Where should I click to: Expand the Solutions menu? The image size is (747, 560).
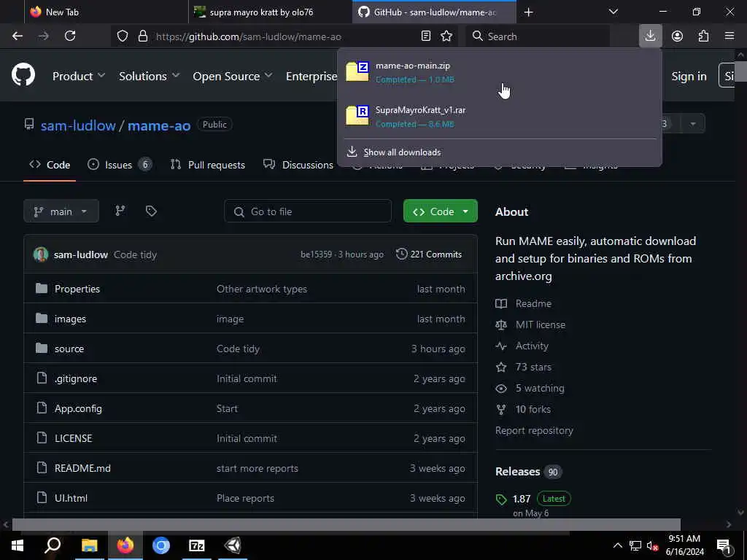click(149, 76)
